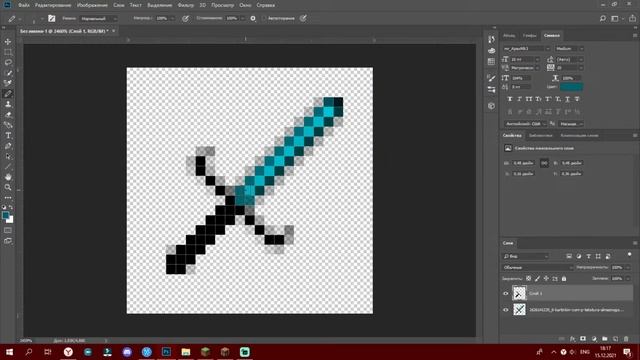640x360 pixels.
Task: Open the teal text color swatch in the Character panel
Action: (x=571, y=87)
